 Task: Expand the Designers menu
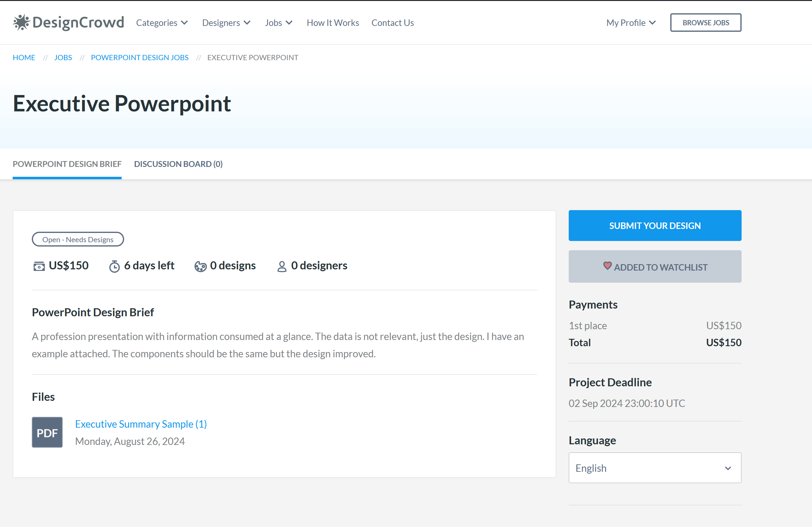pos(227,23)
